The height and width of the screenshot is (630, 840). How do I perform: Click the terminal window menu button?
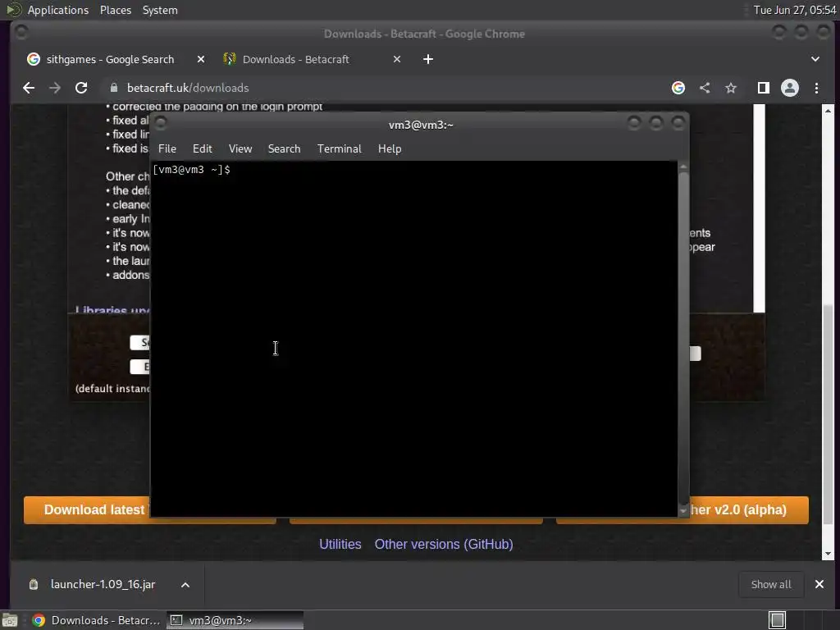point(160,123)
